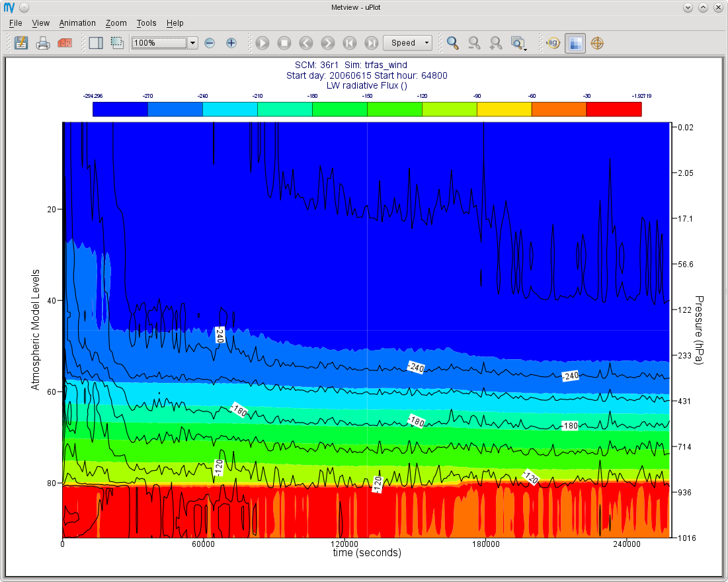Viewport: 728px width, 582px height.
Task: Jump to the first animation frame
Action: tap(350, 43)
